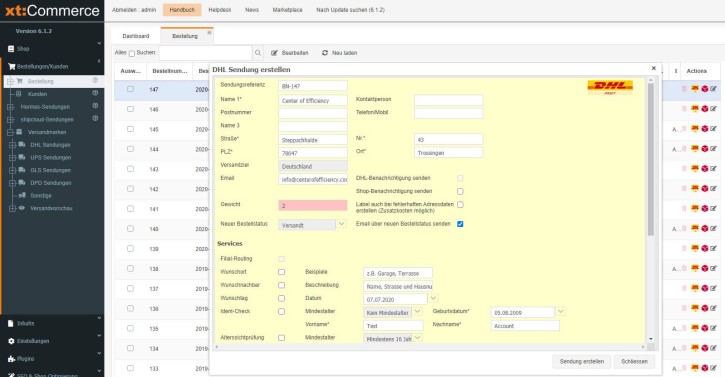Click the DHL label icon for order 141
The width and height of the screenshot is (725, 377).
click(694, 208)
